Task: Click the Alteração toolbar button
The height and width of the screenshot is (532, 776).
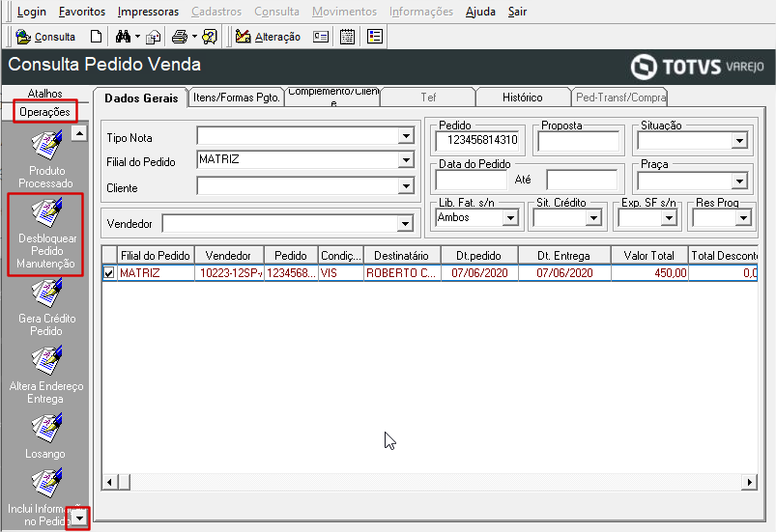Action: coord(269,37)
